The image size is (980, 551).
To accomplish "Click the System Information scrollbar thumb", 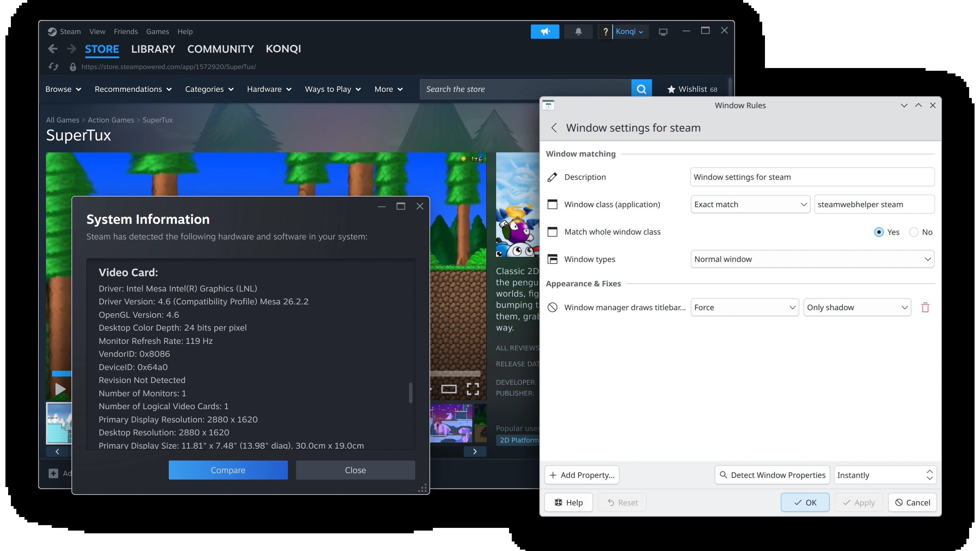I will point(410,393).
